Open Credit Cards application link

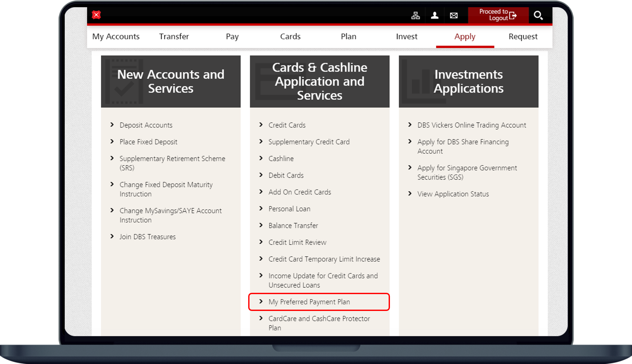pos(287,125)
